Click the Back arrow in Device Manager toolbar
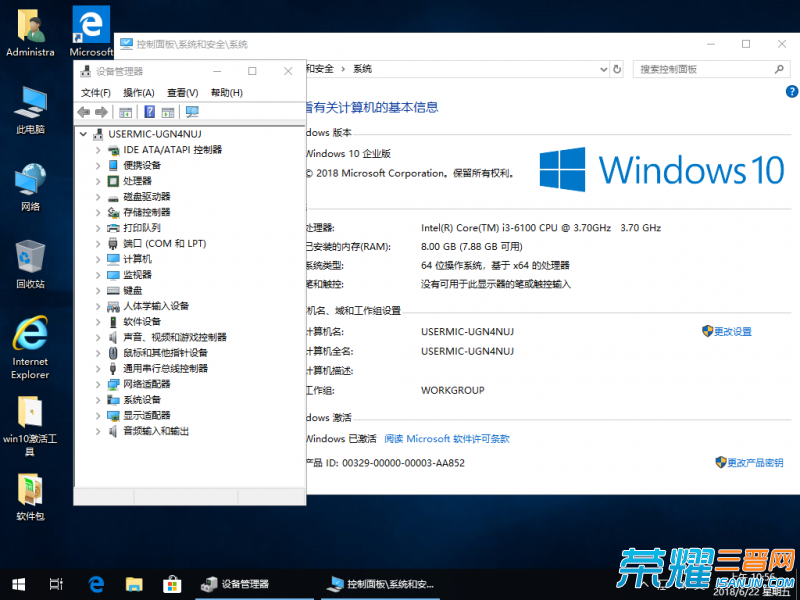800x600 pixels. click(x=84, y=112)
